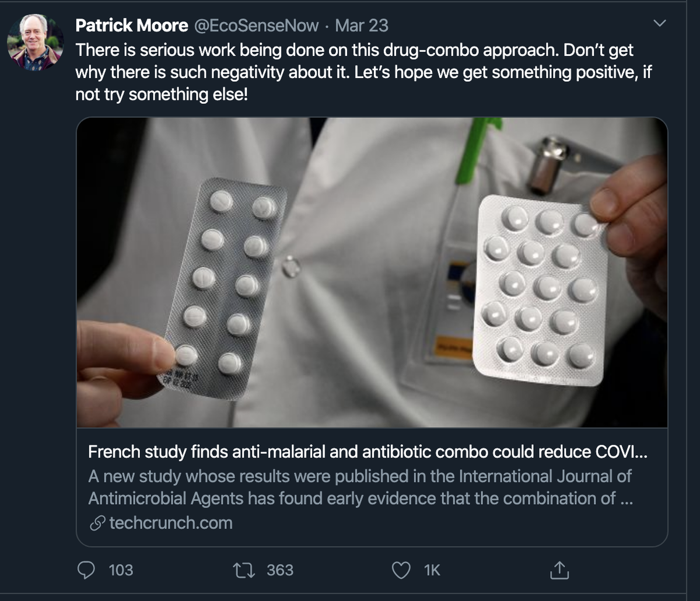Click the @EcoSenseNow handle
This screenshot has width=700, height=601.
pyautogui.click(x=256, y=26)
